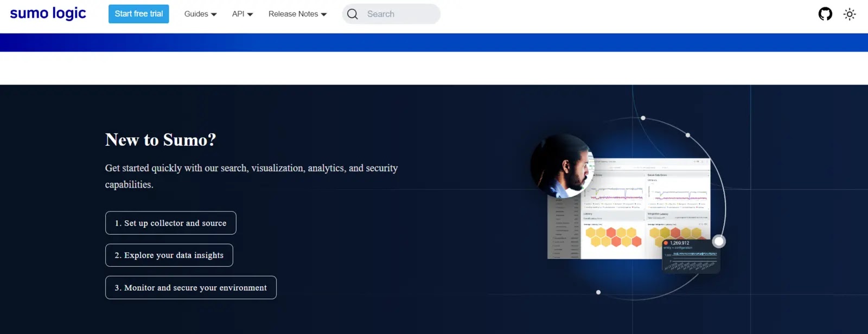Open 'Monitor and secure your environment' step
The height and width of the screenshot is (334, 868).
click(x=191, y=288)
